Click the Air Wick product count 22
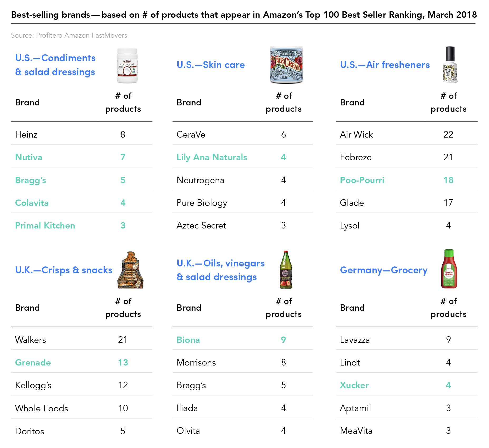 coord(448,135)
